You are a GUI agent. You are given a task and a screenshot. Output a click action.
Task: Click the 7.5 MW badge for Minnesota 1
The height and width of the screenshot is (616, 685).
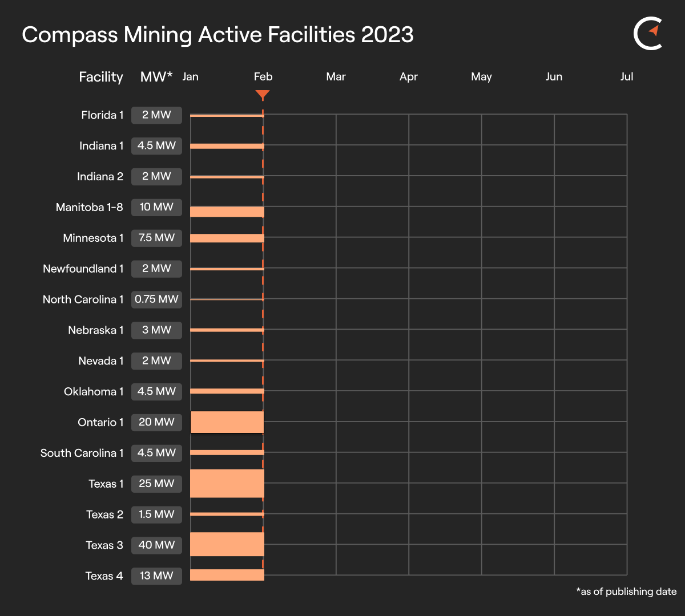click(x=156, y=238)
